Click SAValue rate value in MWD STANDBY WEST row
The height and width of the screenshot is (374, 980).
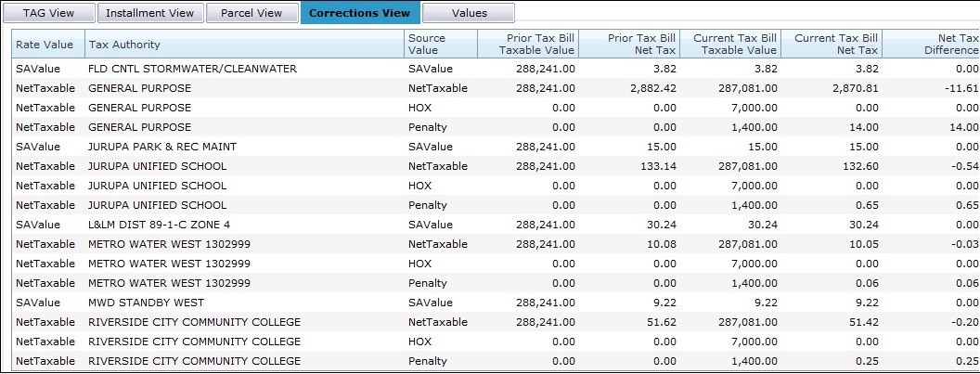click(x=38, y=303)
